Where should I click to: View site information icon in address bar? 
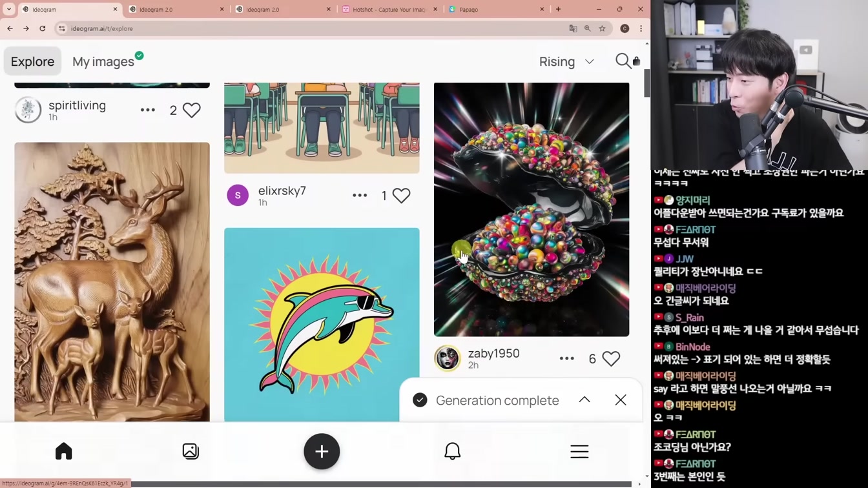click(62, 28)
